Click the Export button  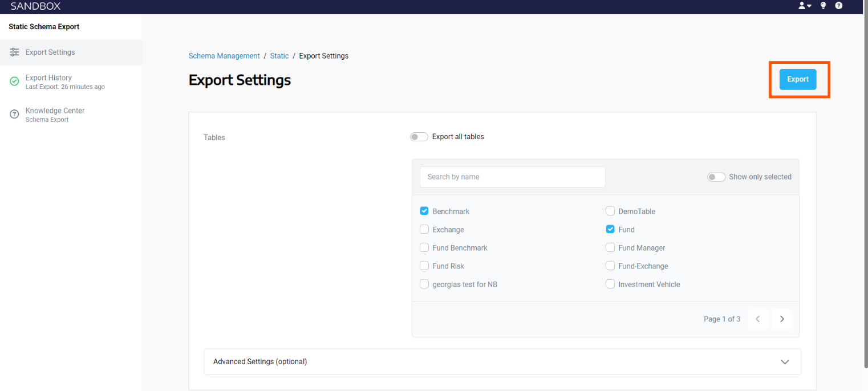point(797,79)
